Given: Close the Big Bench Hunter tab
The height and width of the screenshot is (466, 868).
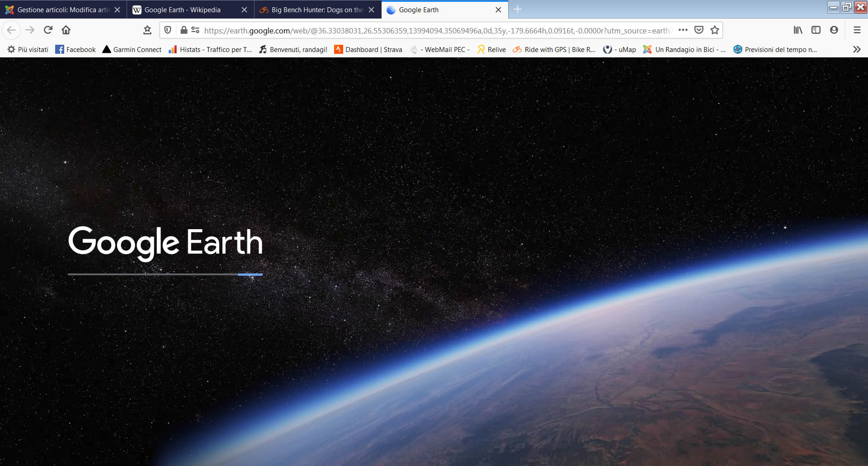Looking at the screenshot, I should coord(371,9).
